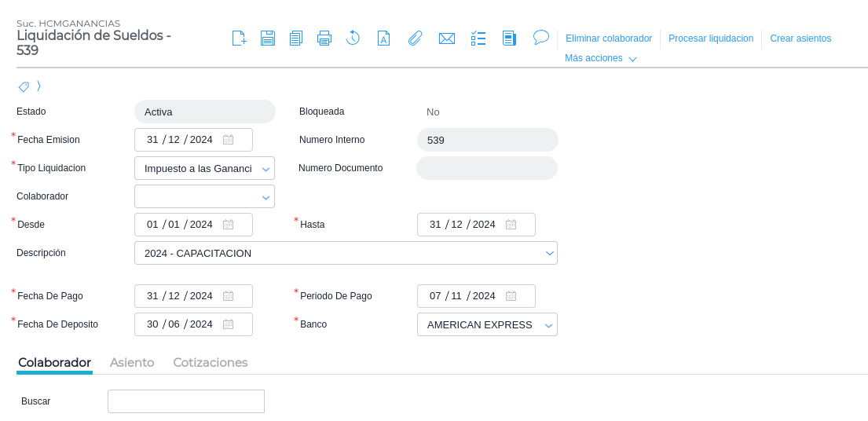Viewport: 868px width, 421px height.
Task: Click the Procesar liquidacion link
Action: pyautogui.click(x=711, y=38)
